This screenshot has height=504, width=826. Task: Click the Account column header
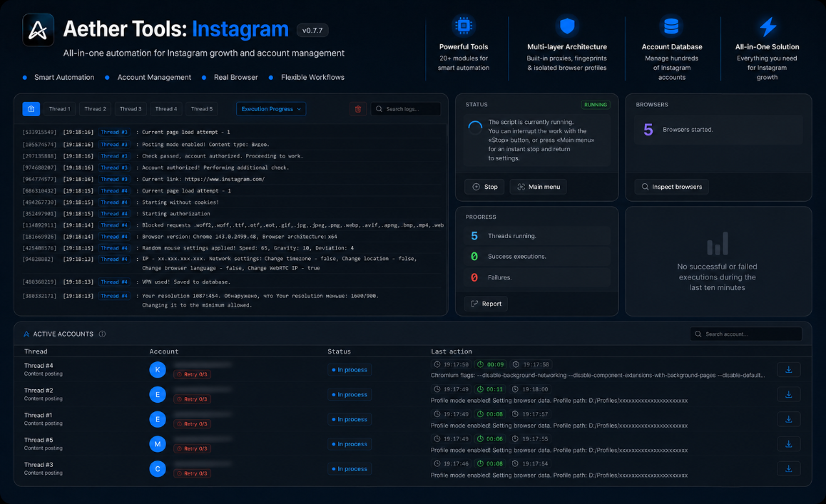(164, 351)
